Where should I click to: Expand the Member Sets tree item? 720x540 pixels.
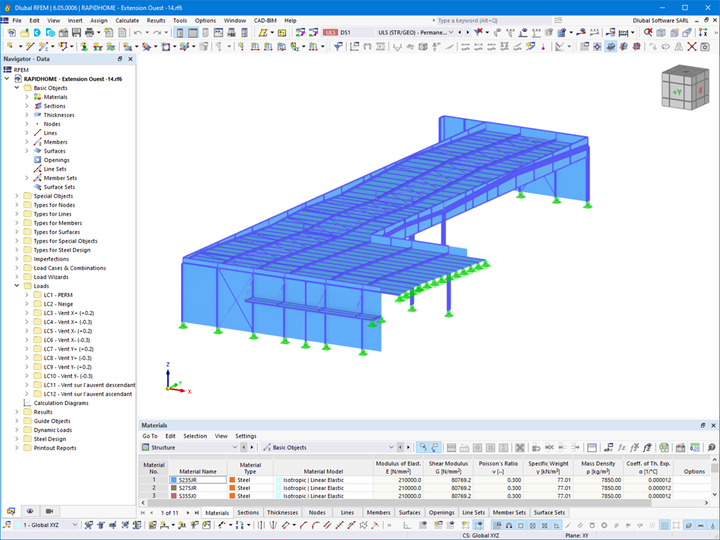[27, 178]
